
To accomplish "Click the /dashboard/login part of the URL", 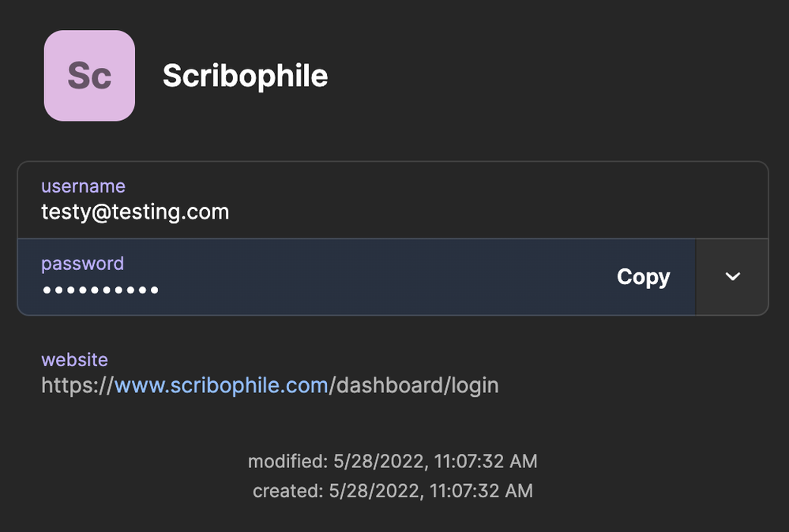I will click(x=414, y=385).
